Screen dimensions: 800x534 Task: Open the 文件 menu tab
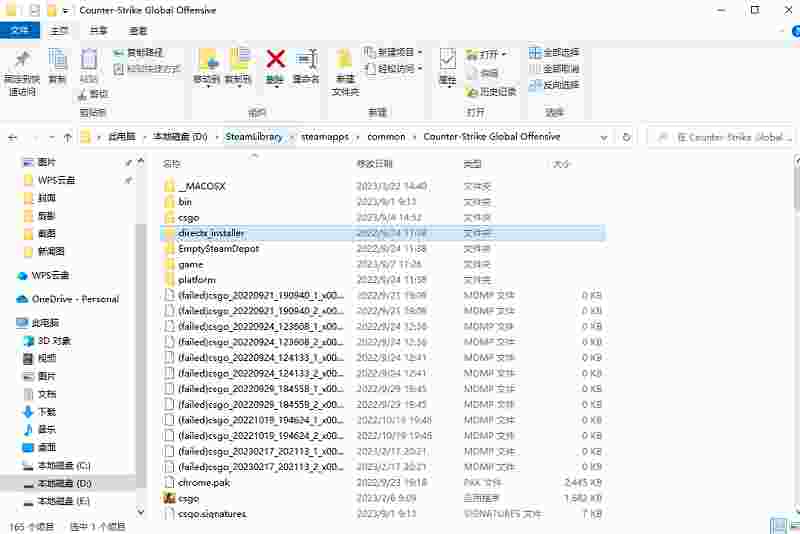click(19, 31)
